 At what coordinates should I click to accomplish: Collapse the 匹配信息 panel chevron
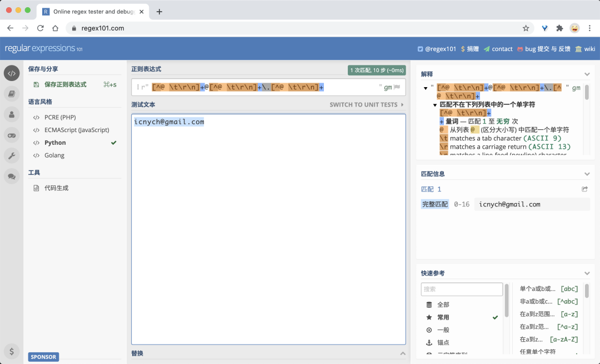click(587, 174)
